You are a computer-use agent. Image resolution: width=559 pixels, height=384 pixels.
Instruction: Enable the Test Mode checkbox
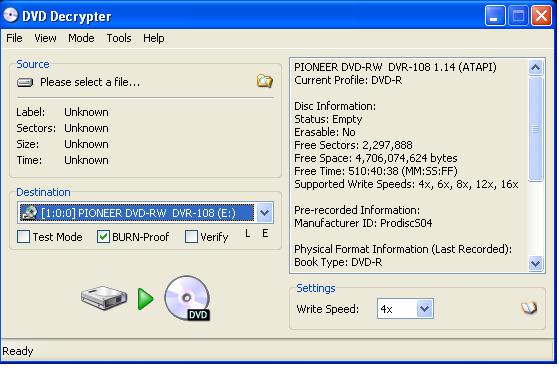click(24, 237)
